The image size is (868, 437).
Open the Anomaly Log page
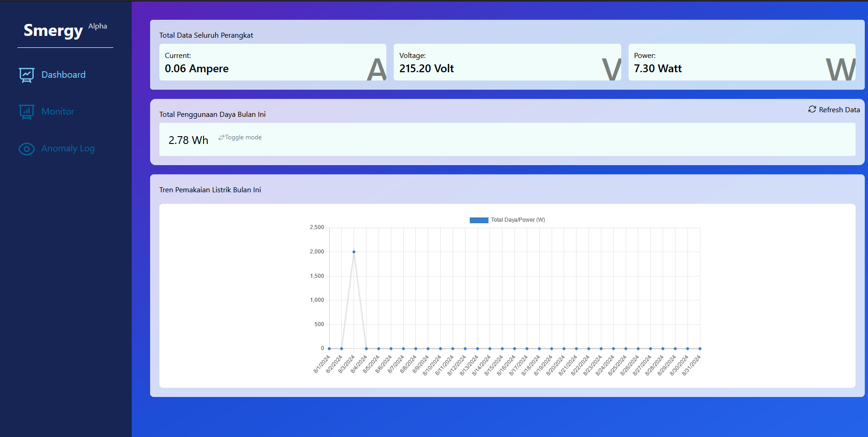[x=68, y=149]
